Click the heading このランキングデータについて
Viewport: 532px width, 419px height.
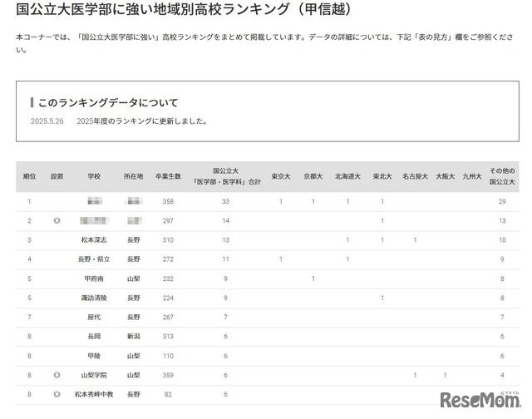click(x=108, y=102)
